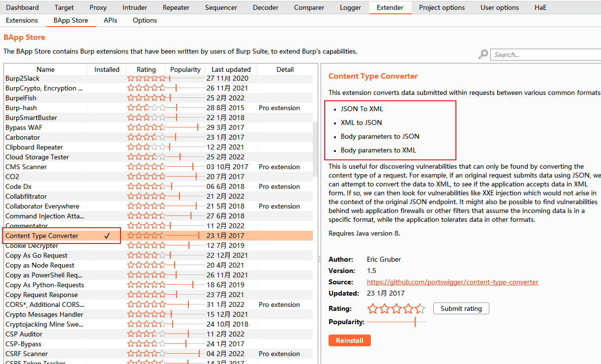
Task: Click the rating stars in the detail panel
Action: pos(396,309)
